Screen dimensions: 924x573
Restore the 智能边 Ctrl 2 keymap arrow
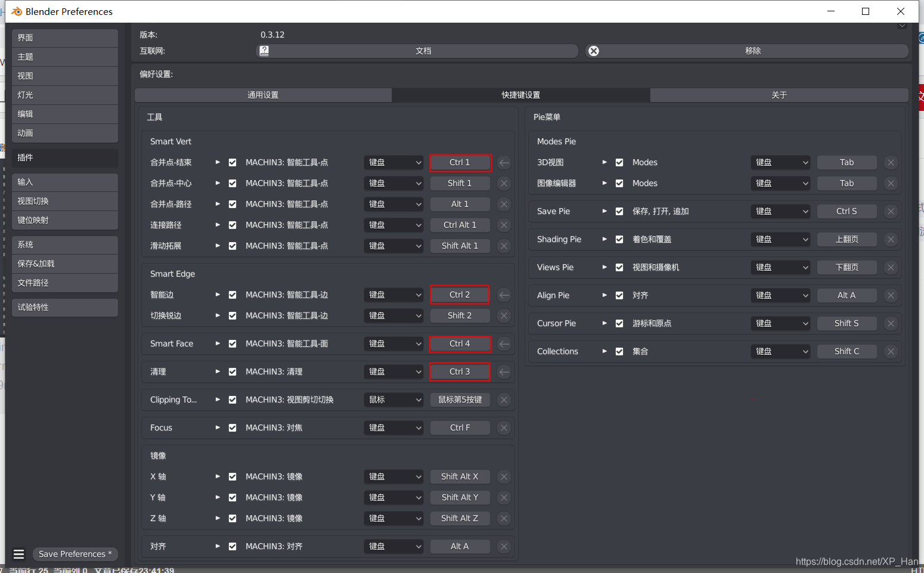click(x=504, y=295)
